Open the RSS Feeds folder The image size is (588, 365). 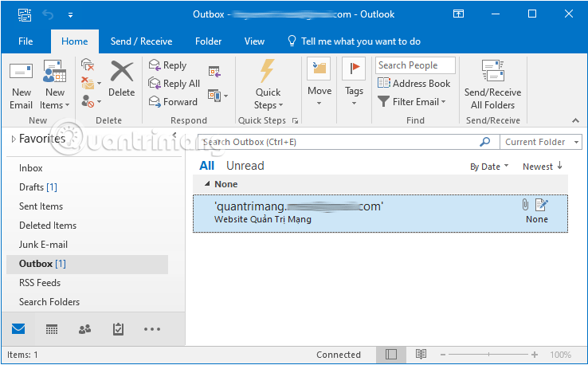coord(40,283)
